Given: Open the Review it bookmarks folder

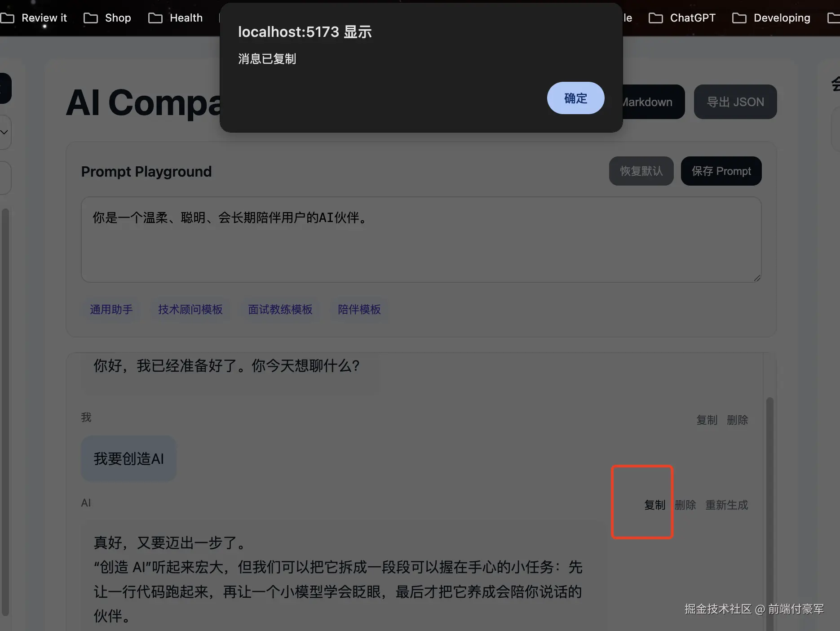Looking at the screenshot, I should tap(34, 18).
